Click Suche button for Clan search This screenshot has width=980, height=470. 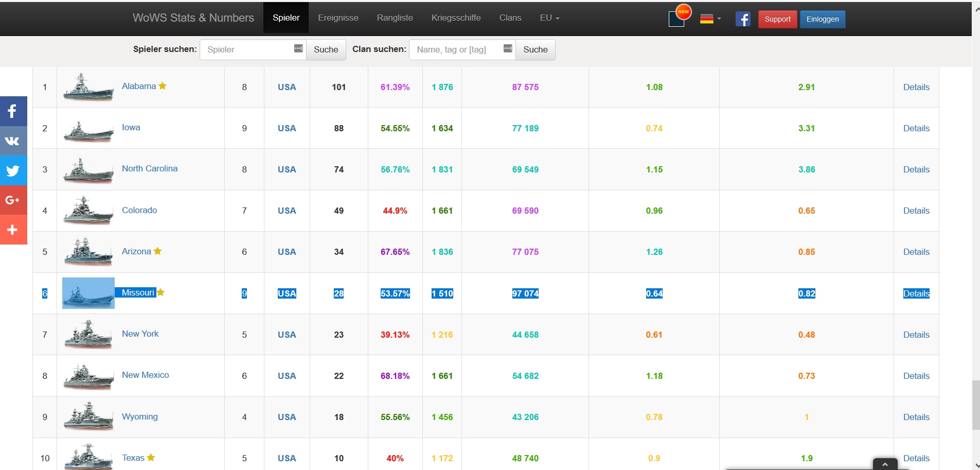[536, 49]
